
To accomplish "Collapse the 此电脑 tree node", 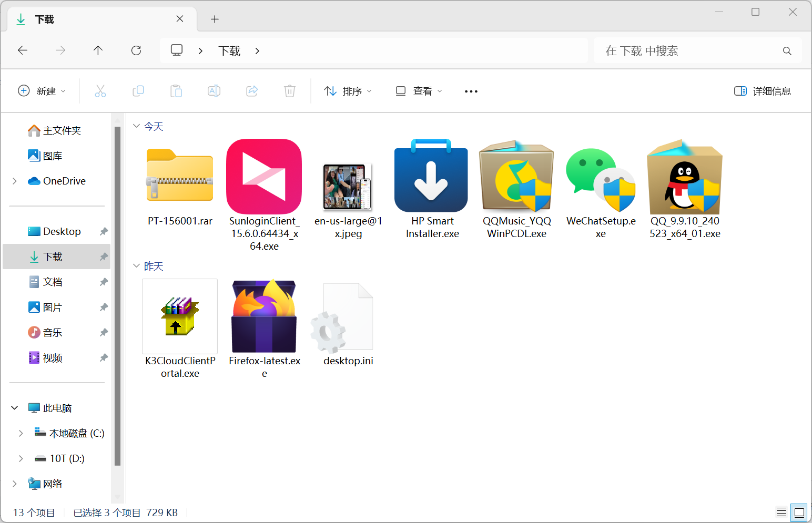I will pyautogui.click(x=15, y=408).
